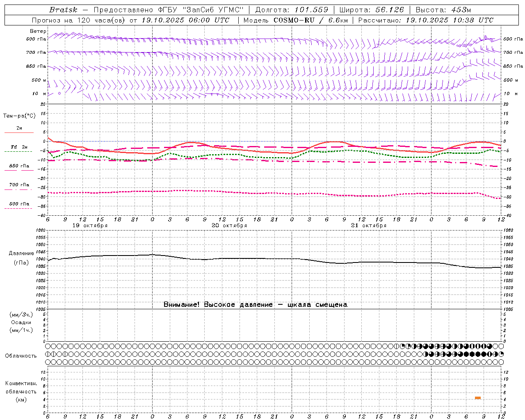Viewport: 525px width, 420px height.
Task: Click the '(мм/3ч.)' precipitation unit label
Action: click(x=21, y=315)
